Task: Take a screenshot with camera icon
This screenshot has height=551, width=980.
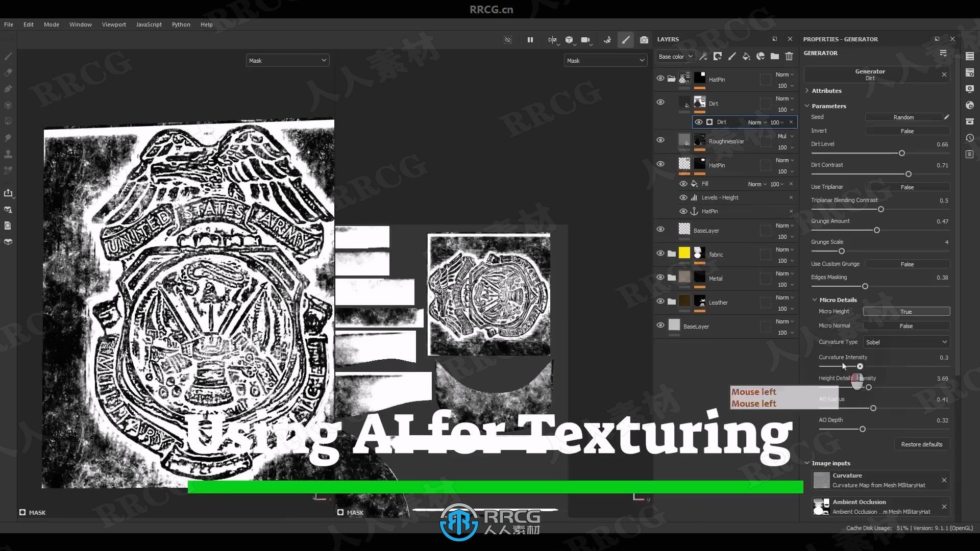Action: 644,40
